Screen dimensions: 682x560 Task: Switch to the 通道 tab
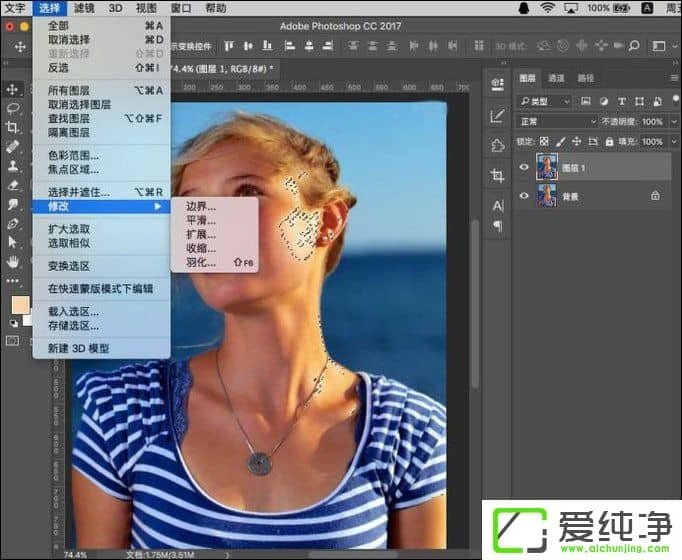(x=557, y=78)
